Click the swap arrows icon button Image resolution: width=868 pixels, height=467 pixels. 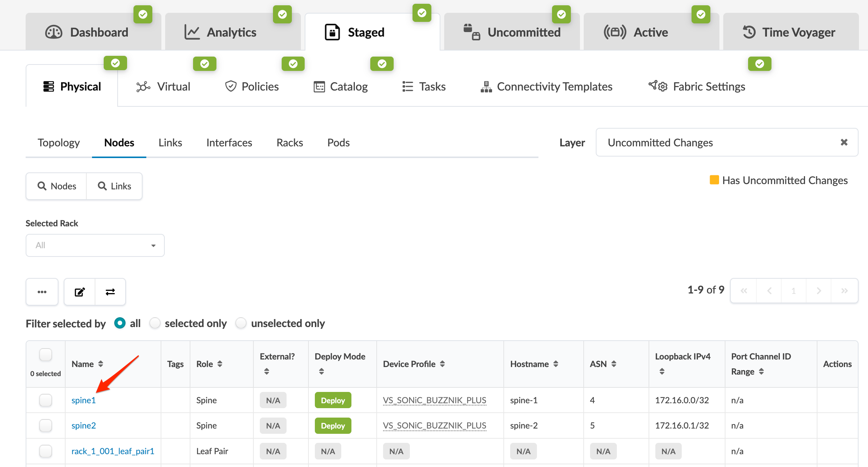click(110, 292)
